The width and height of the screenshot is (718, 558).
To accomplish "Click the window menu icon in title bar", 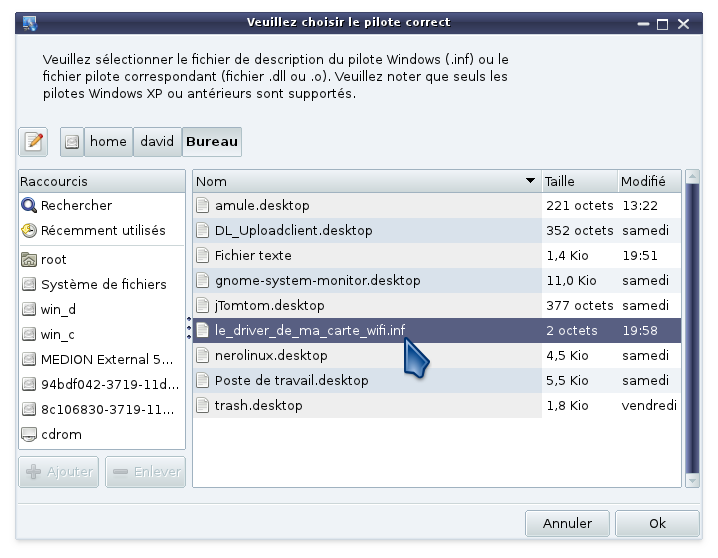I will pos(29,23).
